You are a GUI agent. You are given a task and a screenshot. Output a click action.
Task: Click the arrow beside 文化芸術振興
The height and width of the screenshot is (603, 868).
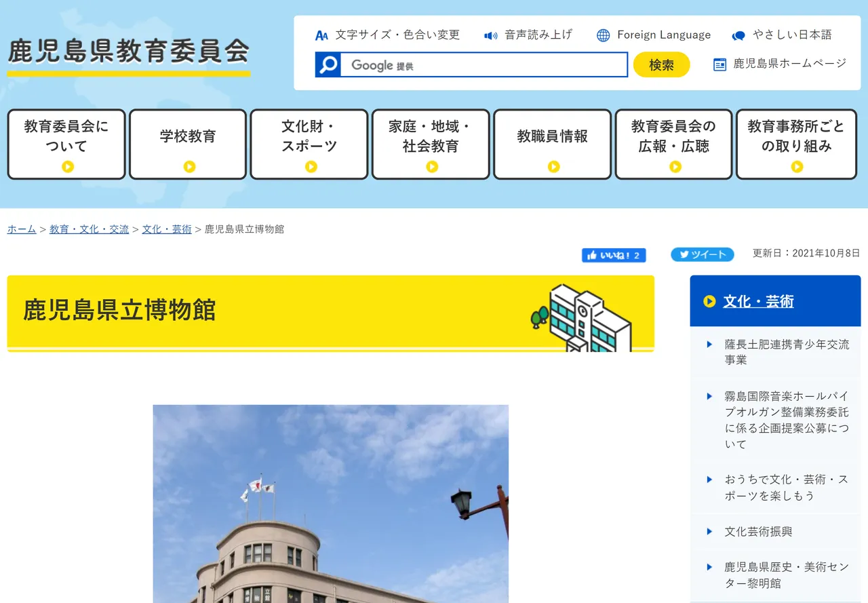709,532
